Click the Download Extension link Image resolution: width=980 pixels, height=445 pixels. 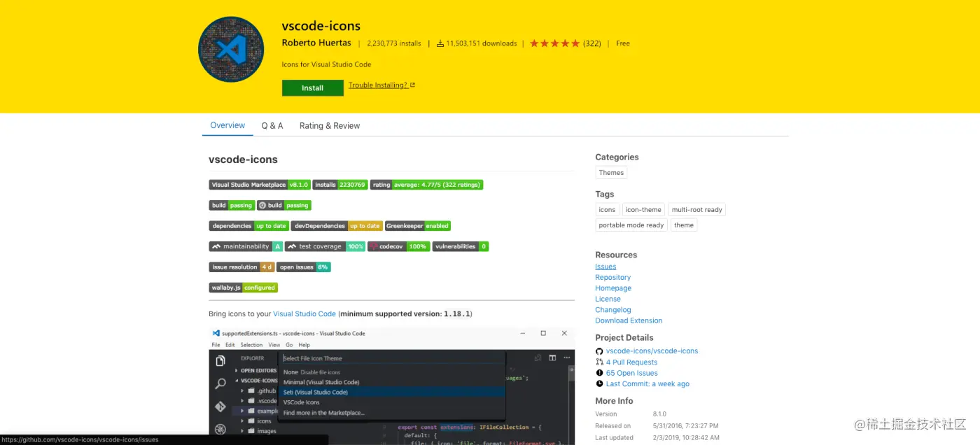629,320
